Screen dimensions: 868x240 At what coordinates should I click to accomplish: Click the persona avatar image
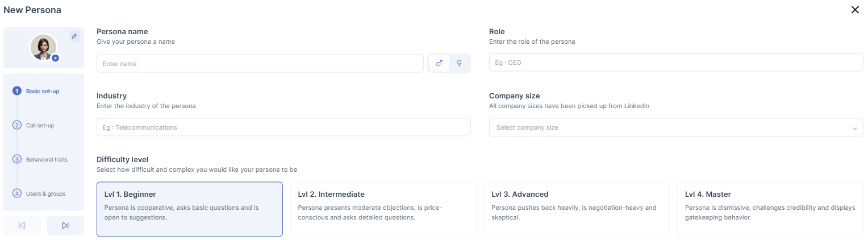click(x=43, y=47)
